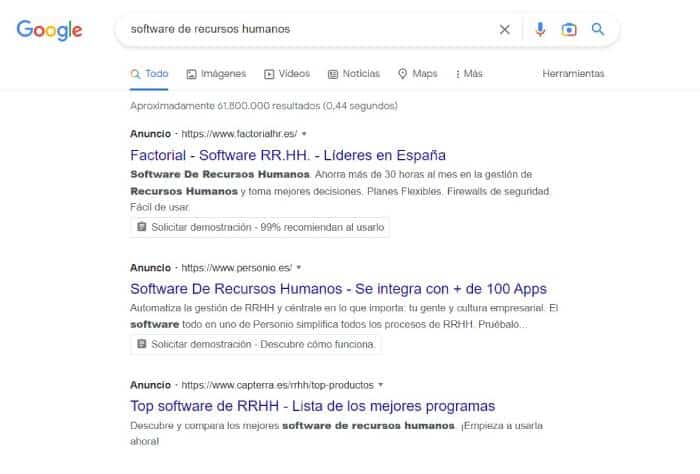Click the Todo tab magnifier icon
This screenshot has height=474, width=700.
[135, 74]
